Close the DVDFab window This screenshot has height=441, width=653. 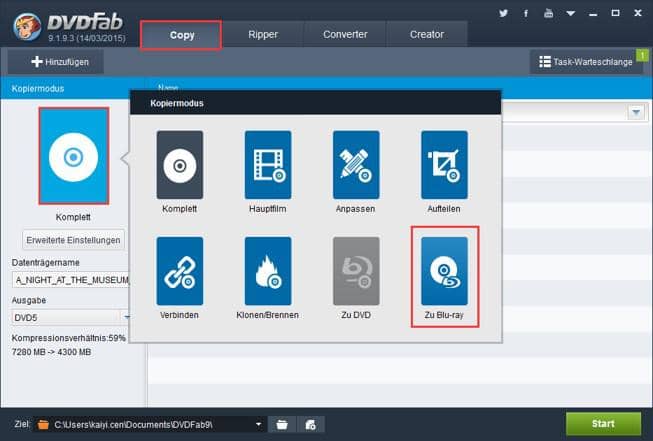point(638,13)
